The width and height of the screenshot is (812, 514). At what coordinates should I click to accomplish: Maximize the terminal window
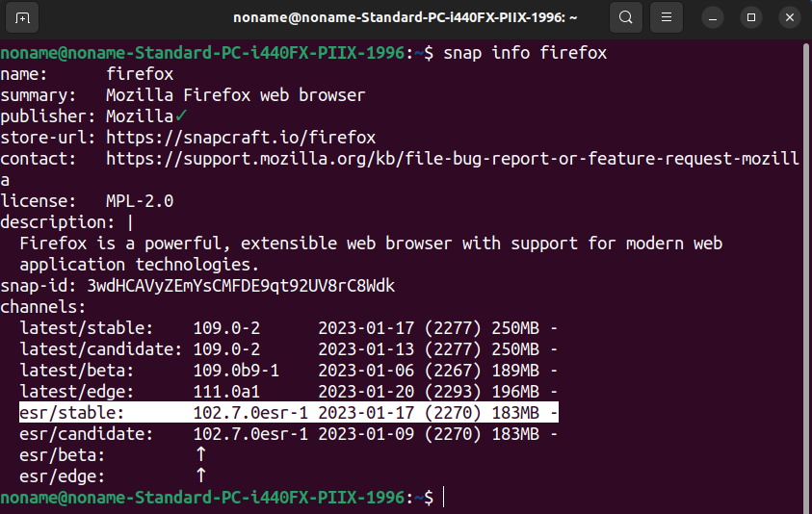[751, 18]
